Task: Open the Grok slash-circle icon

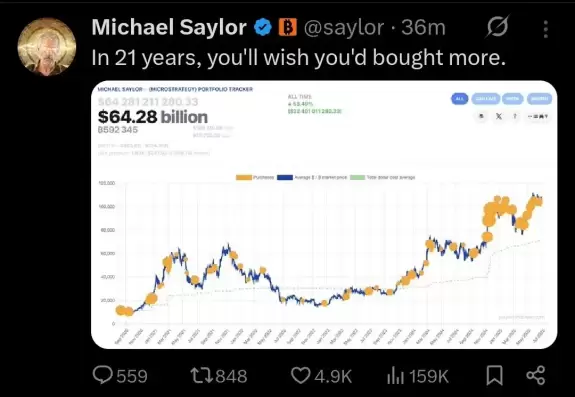Action: pyautogui.click(x=498, y=27)
